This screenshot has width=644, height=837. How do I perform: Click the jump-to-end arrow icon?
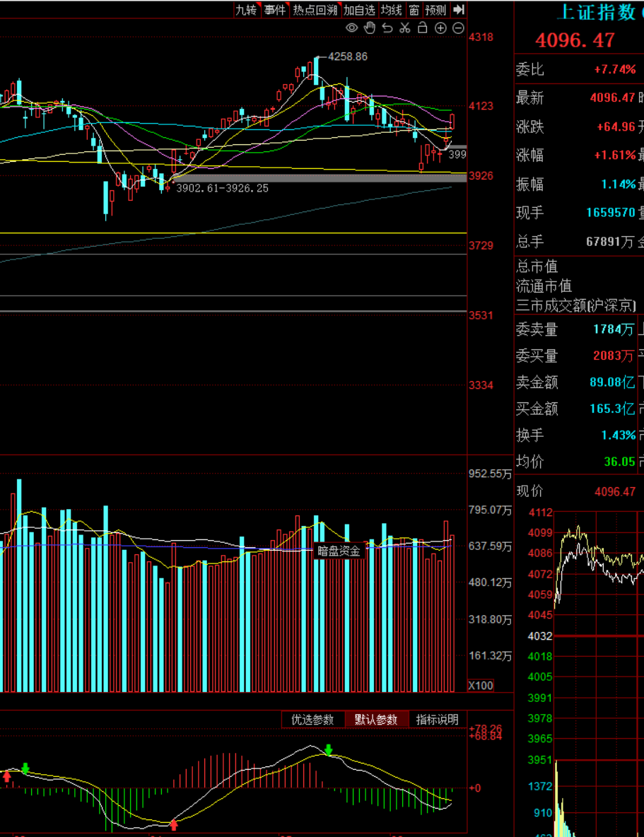pyautogui.click(x=459, y=10)
